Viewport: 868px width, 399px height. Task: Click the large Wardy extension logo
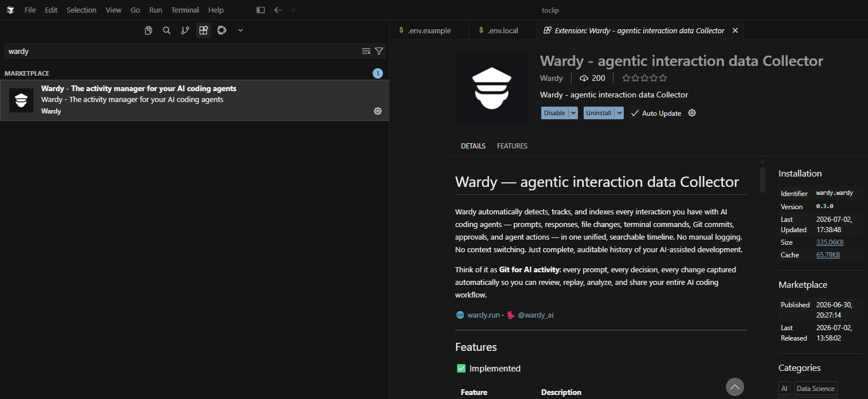click(x=492, y=88)
